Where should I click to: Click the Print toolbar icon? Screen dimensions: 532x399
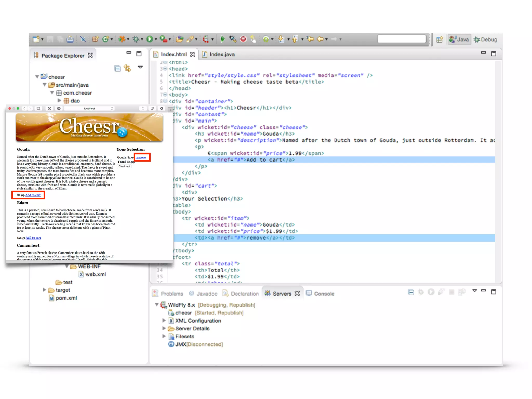[x=70, y=39]
